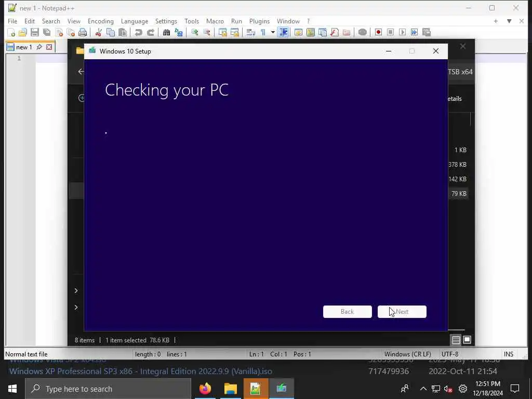532x399 pixels.
Task: Open File Explorer from the taskbar
Action: coord(230,389)
